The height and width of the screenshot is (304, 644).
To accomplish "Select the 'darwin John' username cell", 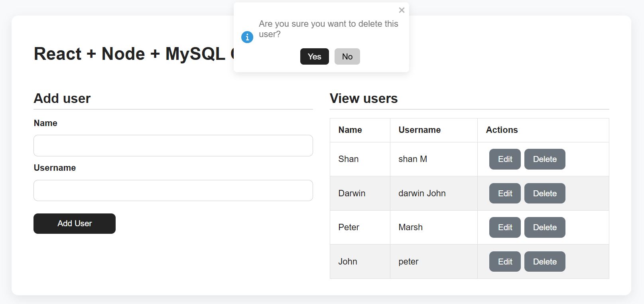I will click(422, 193).
